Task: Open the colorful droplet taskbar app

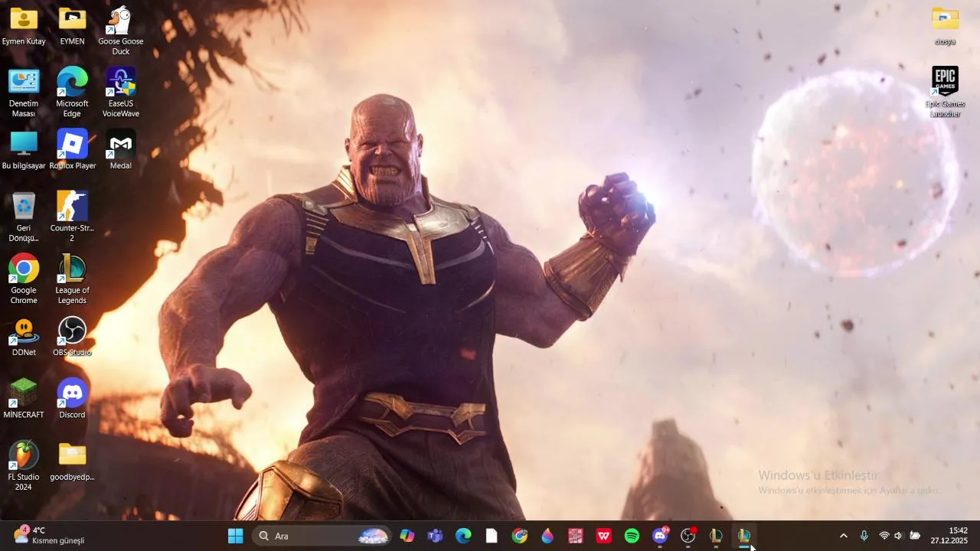Action: (547, 536)
